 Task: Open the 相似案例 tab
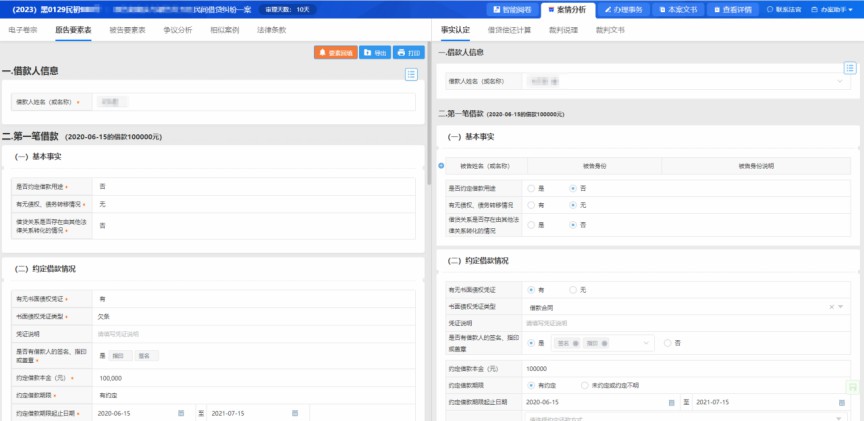pos(224,30)
